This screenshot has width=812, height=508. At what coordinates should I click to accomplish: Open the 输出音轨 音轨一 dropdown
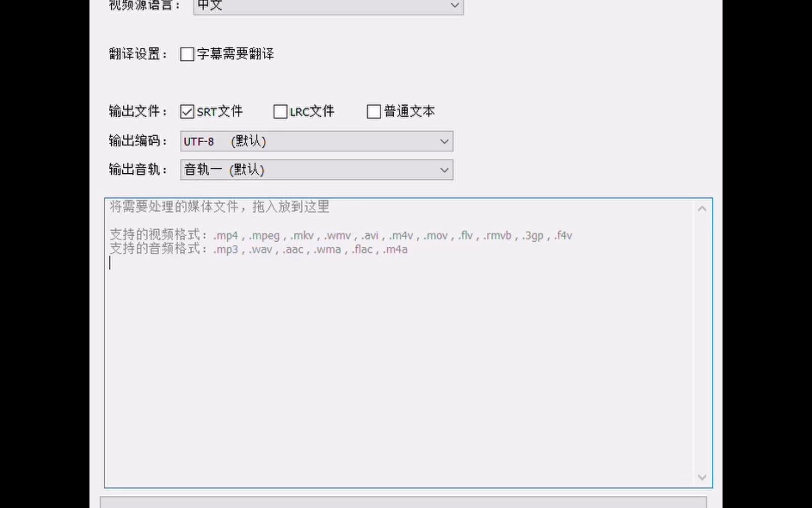click(x=317, y=170)
